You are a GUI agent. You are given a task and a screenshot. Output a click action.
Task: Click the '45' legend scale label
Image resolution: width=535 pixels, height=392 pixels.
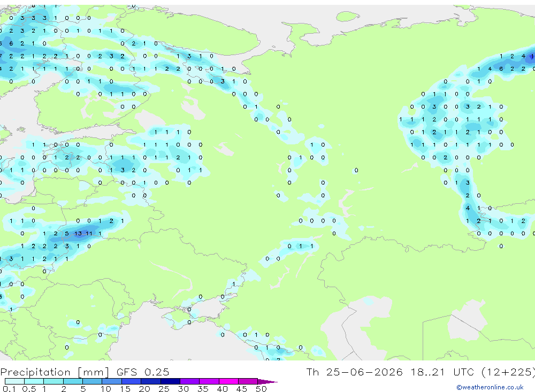(242, 389)
